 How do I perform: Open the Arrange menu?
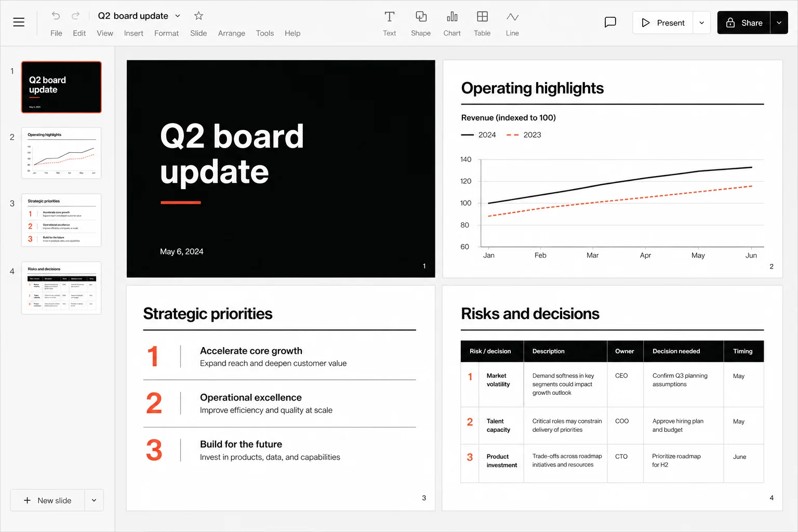point(232,33)
